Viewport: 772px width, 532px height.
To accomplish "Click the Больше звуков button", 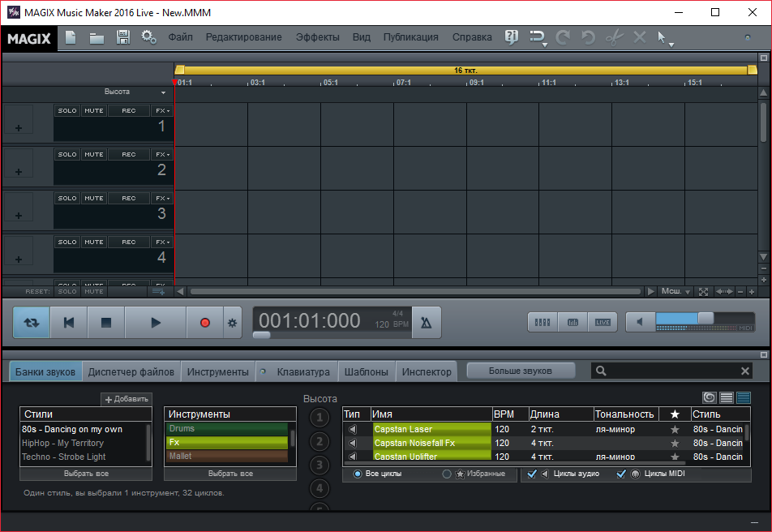I will pyautogui.click(x=521, y=371).
